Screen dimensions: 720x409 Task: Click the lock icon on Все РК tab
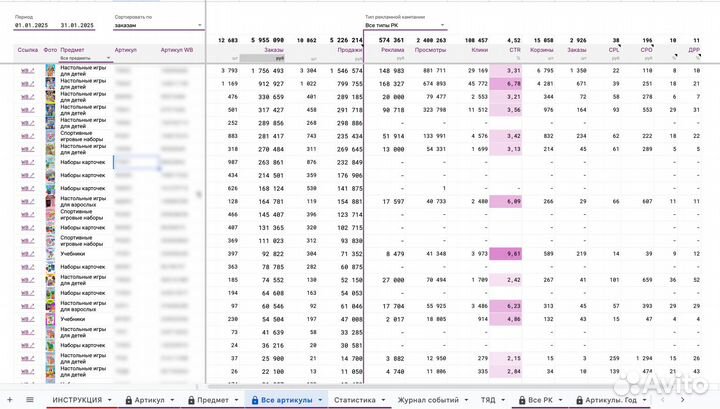[519, 399]
